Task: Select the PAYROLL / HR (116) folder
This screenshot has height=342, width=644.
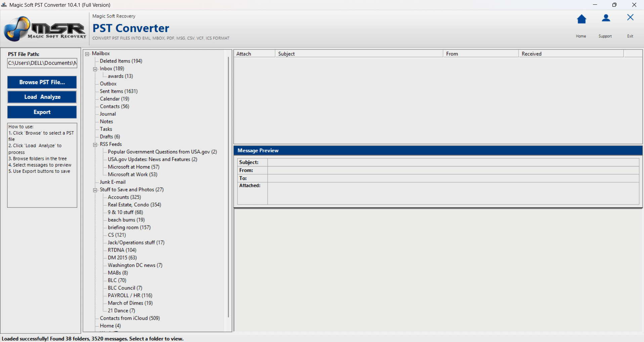Action: (130, 296)
